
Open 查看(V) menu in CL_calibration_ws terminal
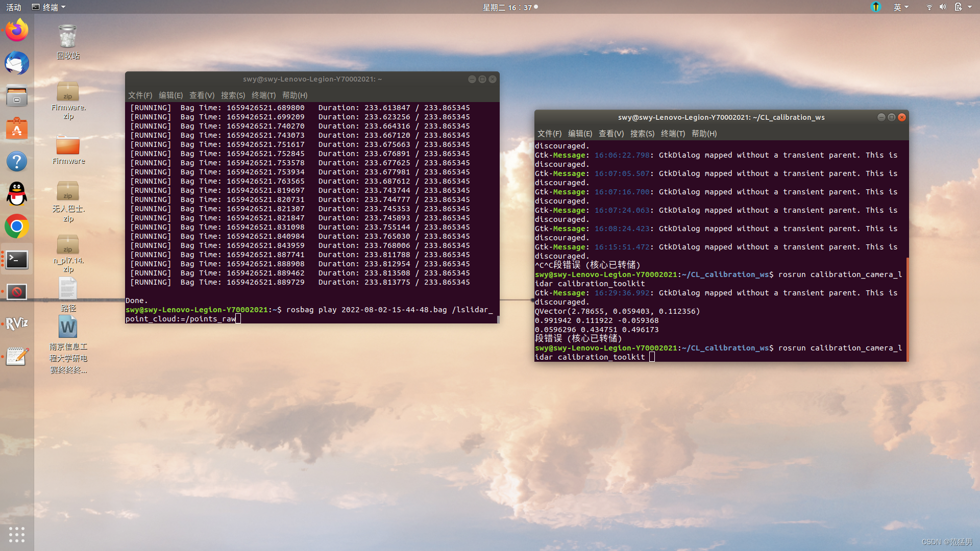tap(611, 134)
